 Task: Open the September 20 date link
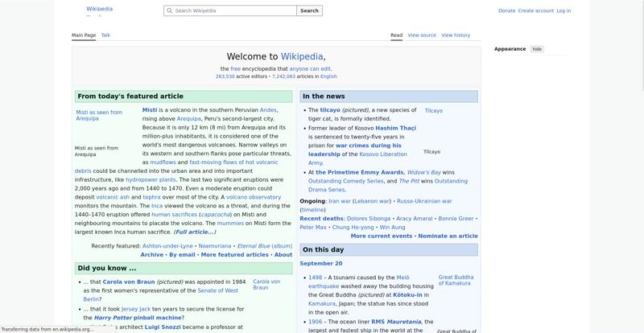click(321, 264)
